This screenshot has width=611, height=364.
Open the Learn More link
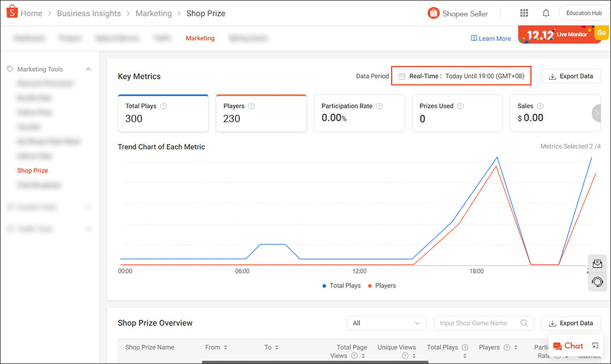click(491, 38)
